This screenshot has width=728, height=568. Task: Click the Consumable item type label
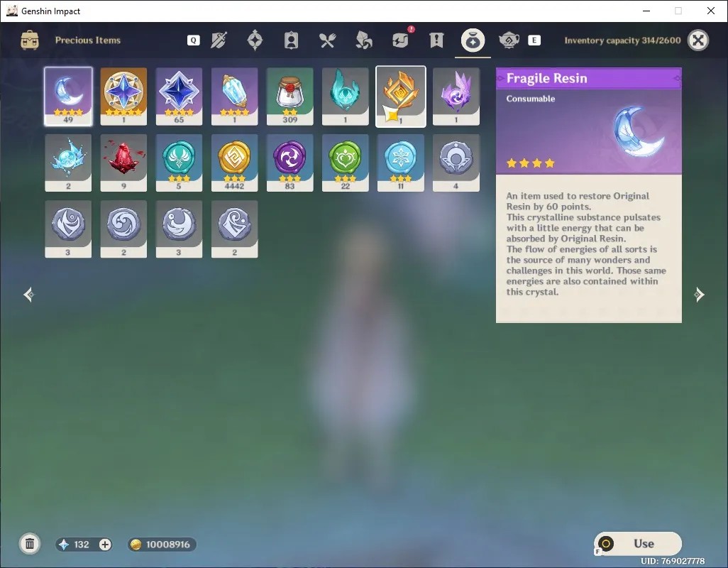point(531,99)
